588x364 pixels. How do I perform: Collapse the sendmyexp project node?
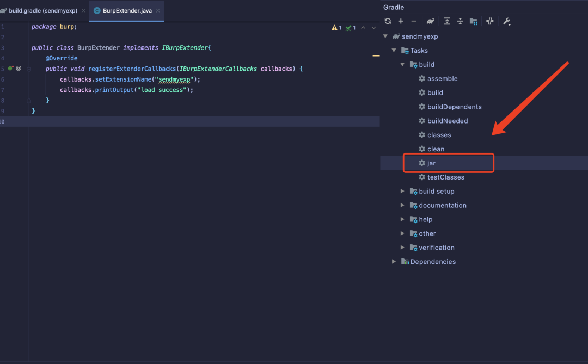pyautogui.click(x=385, y=36)
